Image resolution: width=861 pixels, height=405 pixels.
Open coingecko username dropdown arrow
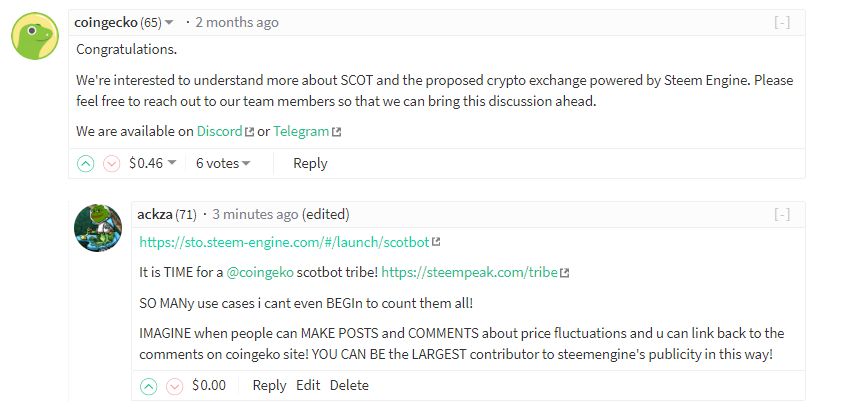(x=169, y=23)
